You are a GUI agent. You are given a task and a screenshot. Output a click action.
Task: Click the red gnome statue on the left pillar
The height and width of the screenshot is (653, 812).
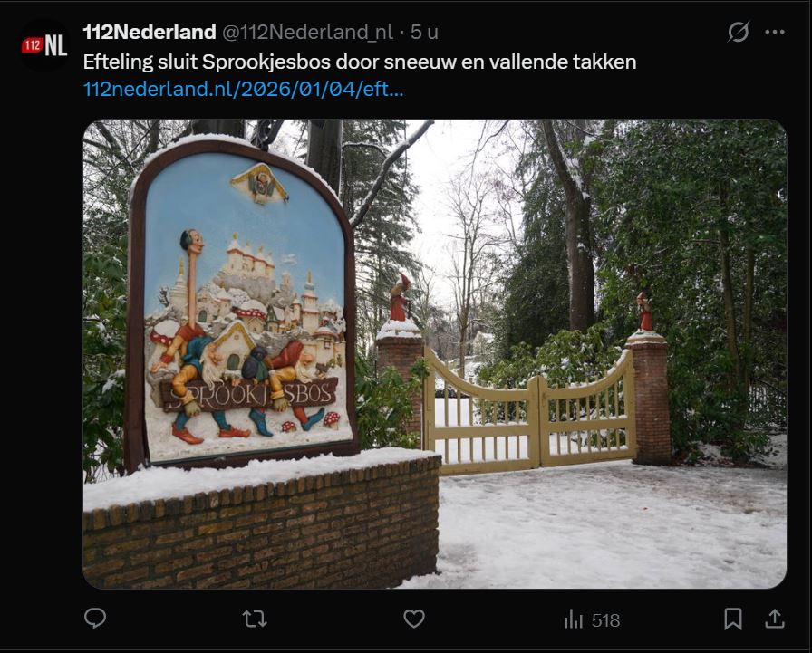[400, 298]
